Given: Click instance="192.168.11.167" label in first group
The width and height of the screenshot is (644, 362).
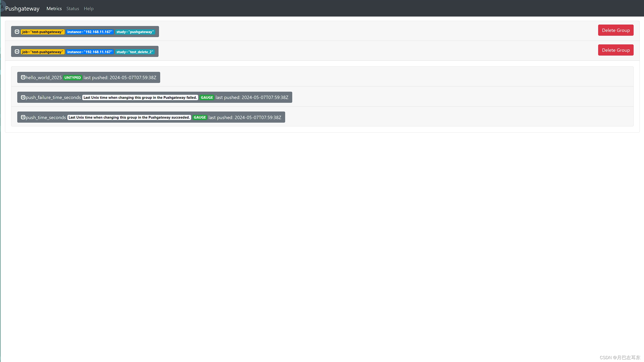Looking at the screenshot, I should [90, 32].
